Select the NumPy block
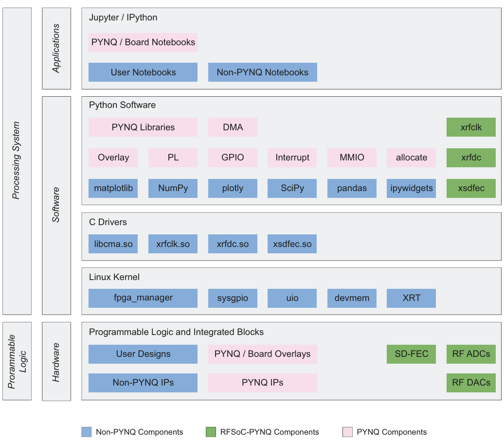 (x=173, y=188)
